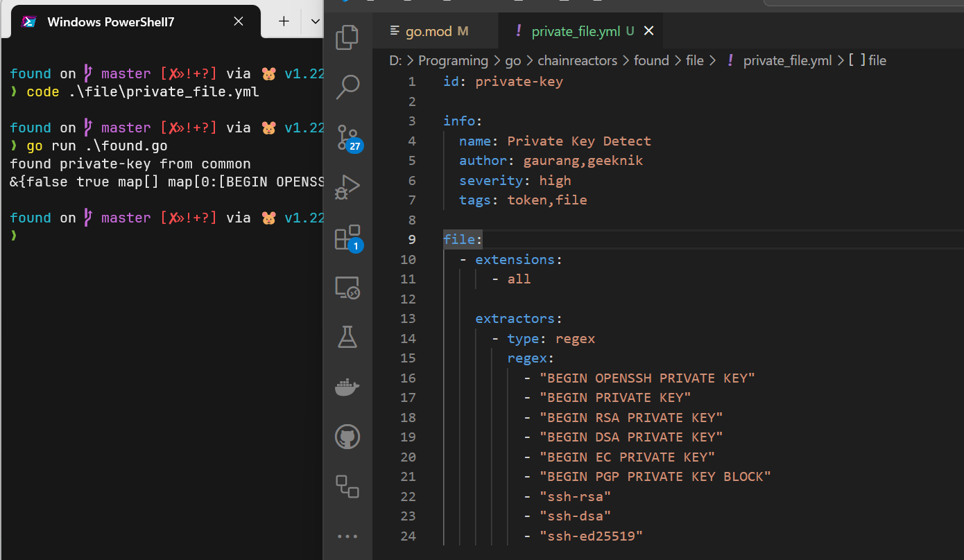This screenshot has height=560, width=964.
Task: Open a new terminal tab with plus
Action: coord(284,21)
